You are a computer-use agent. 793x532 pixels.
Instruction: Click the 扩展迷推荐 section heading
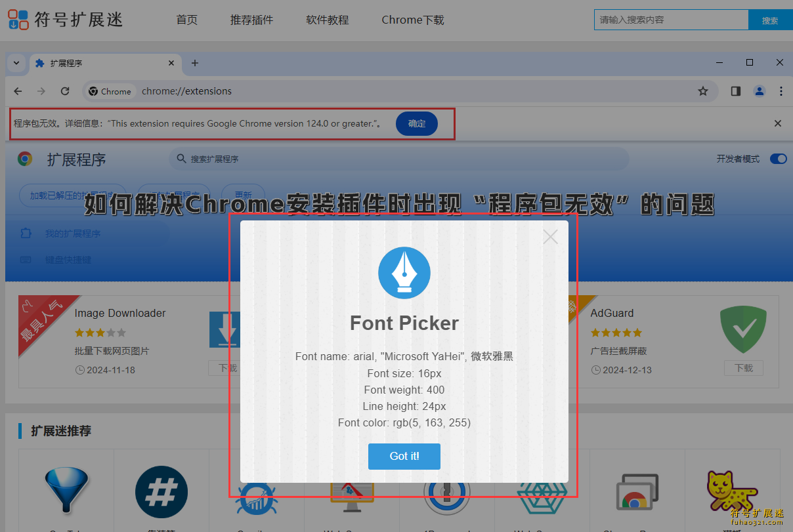61,431
